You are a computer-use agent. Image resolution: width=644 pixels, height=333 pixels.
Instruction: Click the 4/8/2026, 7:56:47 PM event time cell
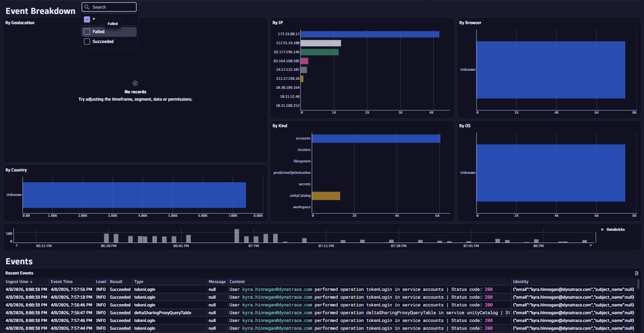coord(71,313)
